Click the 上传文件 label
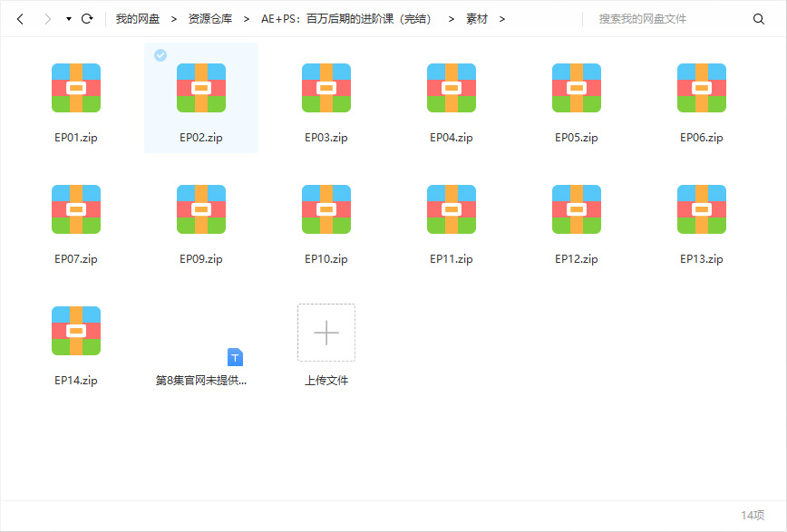The height and width of the screenshot is (532, 787). (x=326, y=381)
